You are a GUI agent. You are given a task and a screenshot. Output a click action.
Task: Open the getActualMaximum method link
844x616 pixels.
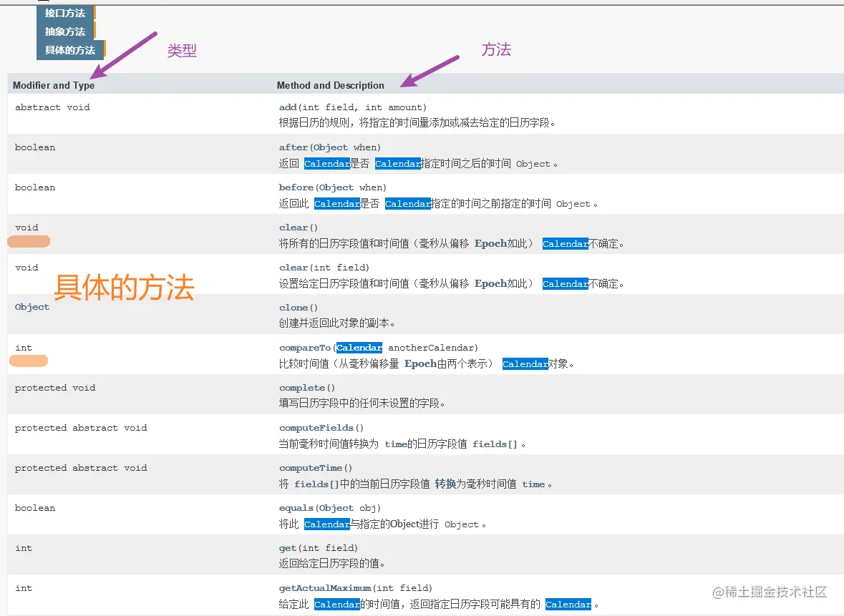point(325,588)
